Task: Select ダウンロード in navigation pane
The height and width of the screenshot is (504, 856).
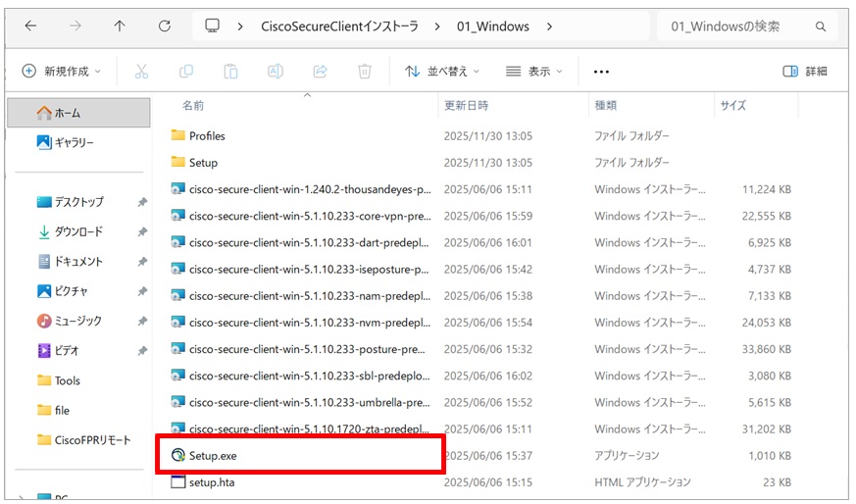Action: [x=78, y=231]
